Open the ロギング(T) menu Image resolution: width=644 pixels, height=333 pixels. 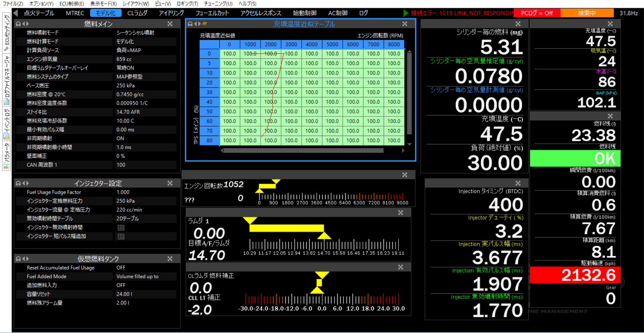pyautogui.click(x=187, y=4)
